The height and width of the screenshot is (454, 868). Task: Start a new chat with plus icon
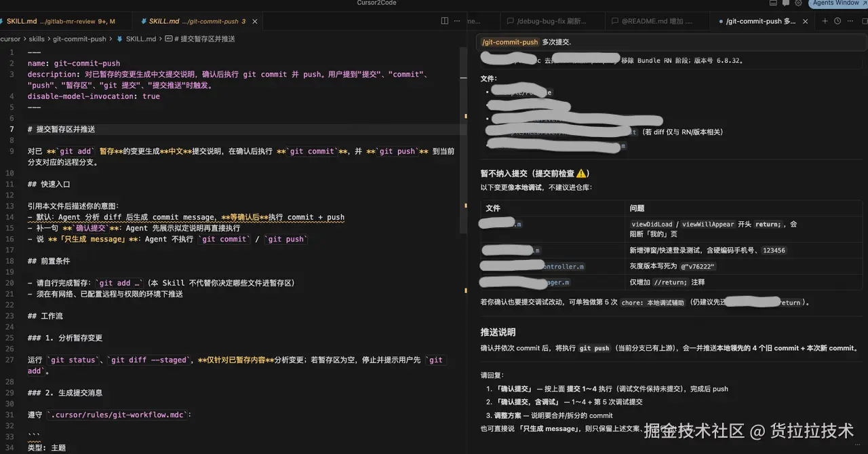point(825,21)
